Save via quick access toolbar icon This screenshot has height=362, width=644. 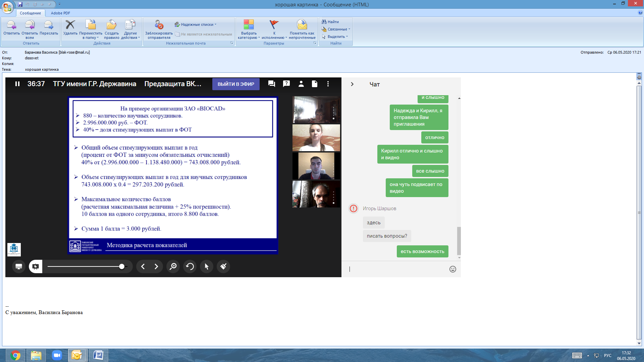click(20, 4)
